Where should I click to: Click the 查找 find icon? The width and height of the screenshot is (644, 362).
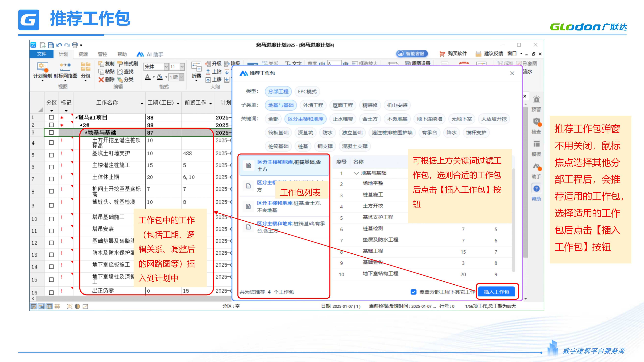[x=120, y=72]
